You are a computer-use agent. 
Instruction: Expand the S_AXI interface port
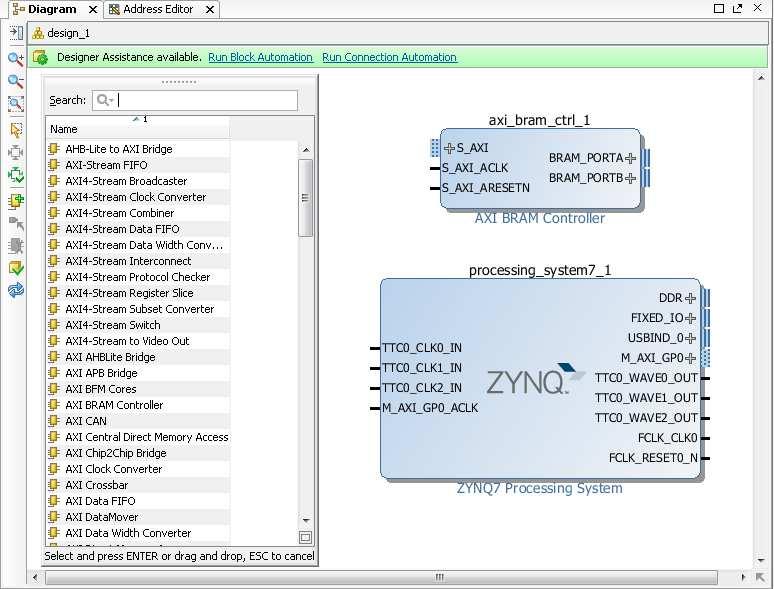[x=449, y=148]
